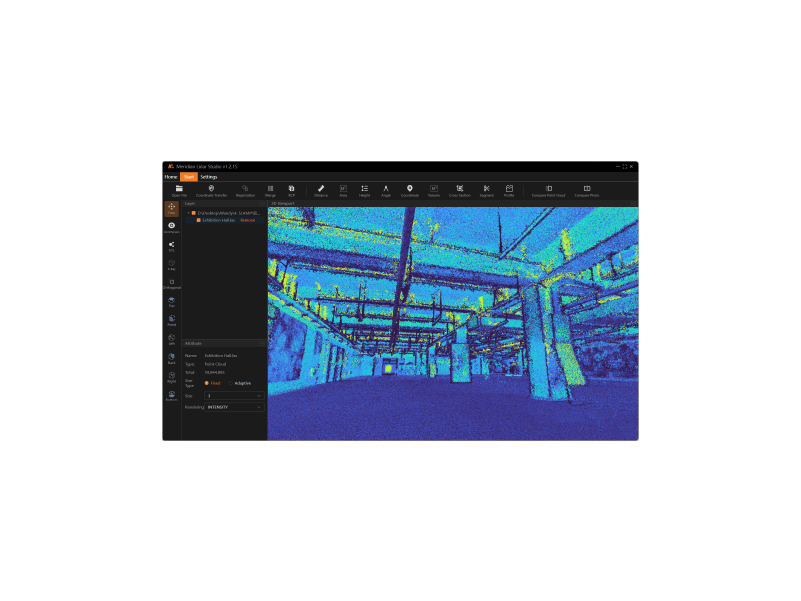
Task: Open the Compare Photo tool
Action: [x=587, y=191]
